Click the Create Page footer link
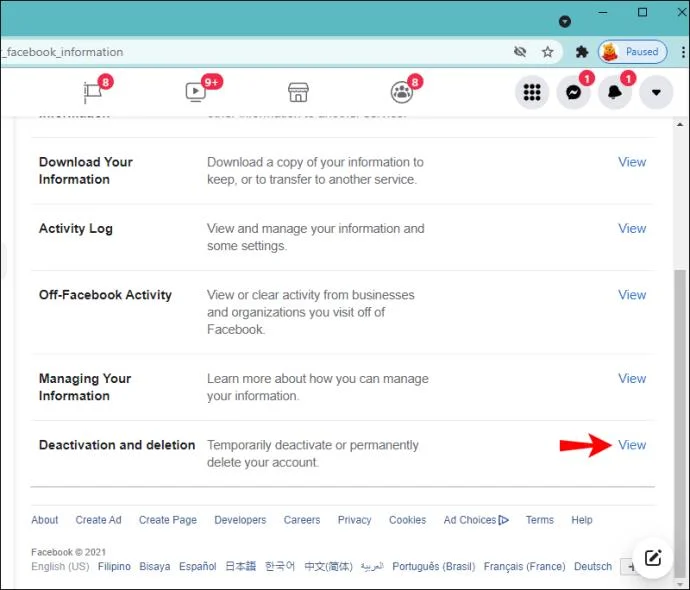This screenshot has width=690, height=590. tap(168, 520)
